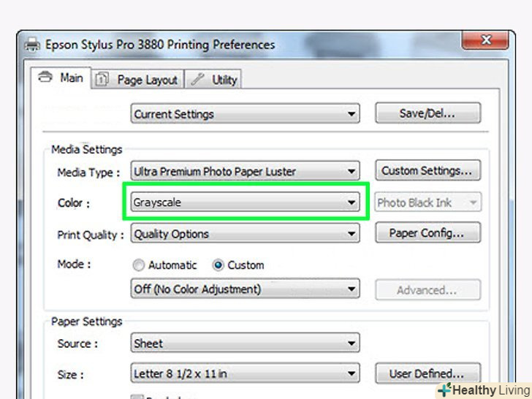Click the Color label
Image resolution: width=532 pixels, height=399 pixels.
tap(74, 203)
